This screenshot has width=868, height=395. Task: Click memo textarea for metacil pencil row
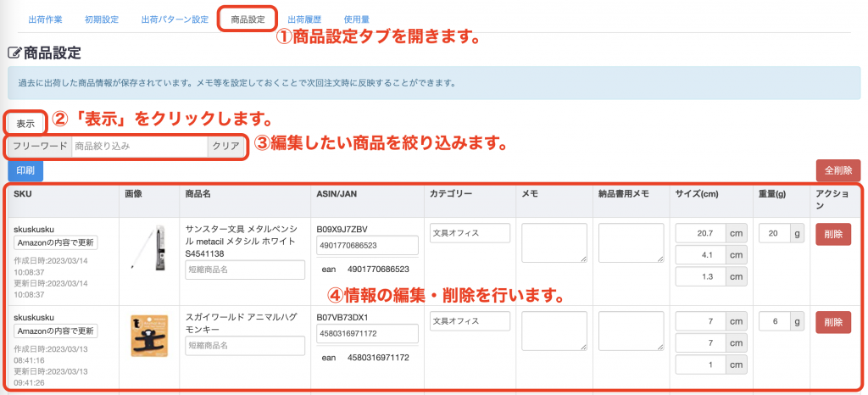tap(554, 243)
